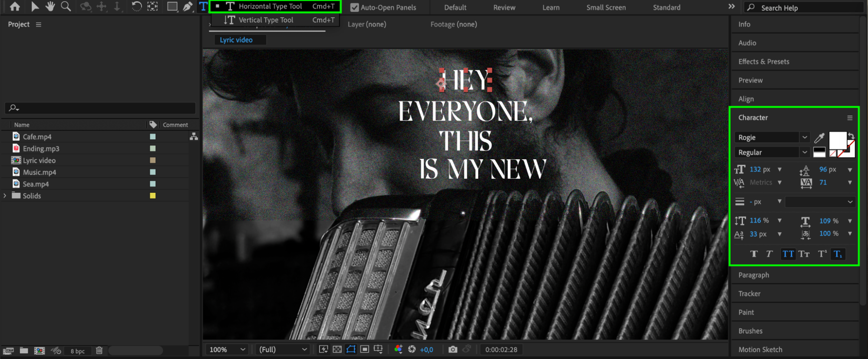Viewport: 868px width, 359px height.
Task: Toggle Faux Italic text style
Action: 769,254
